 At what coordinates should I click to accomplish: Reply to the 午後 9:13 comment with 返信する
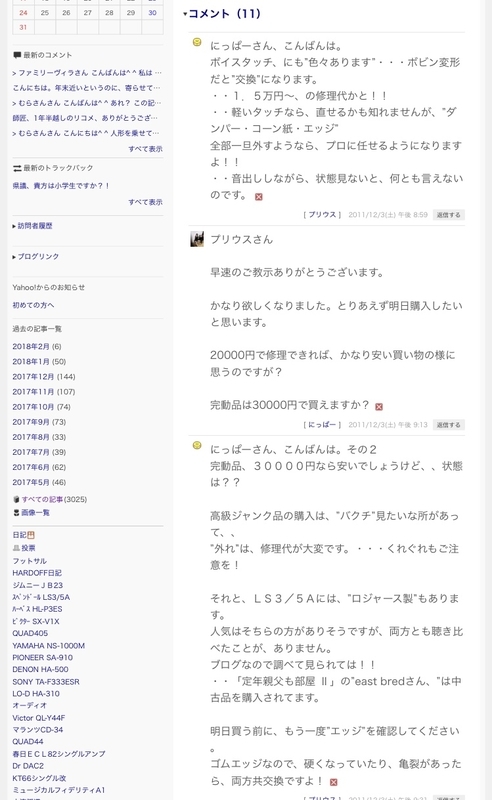tap(449, 424)
